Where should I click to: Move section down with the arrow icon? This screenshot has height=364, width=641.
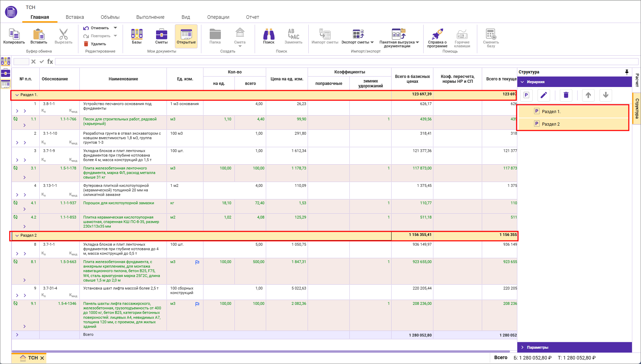tap(605, 95)
